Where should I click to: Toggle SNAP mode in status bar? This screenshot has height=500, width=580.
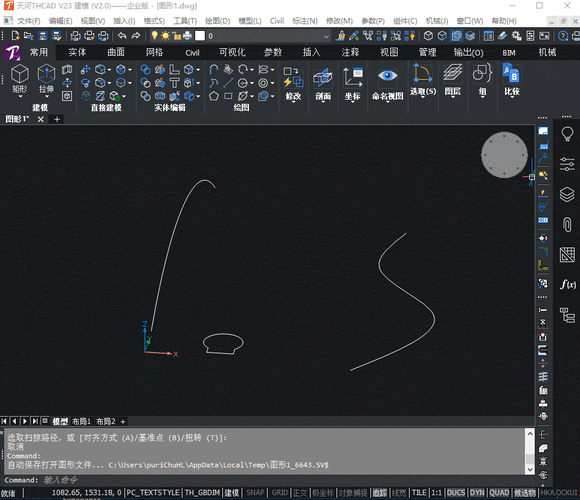(x=255, y=493)
